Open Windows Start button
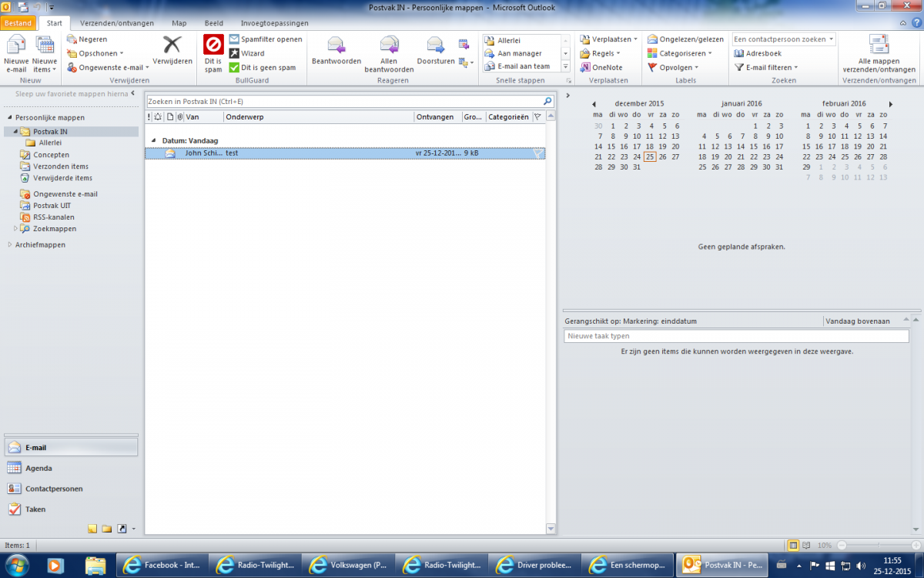This screenshot has height=578, width=924. tap(17, 565)
